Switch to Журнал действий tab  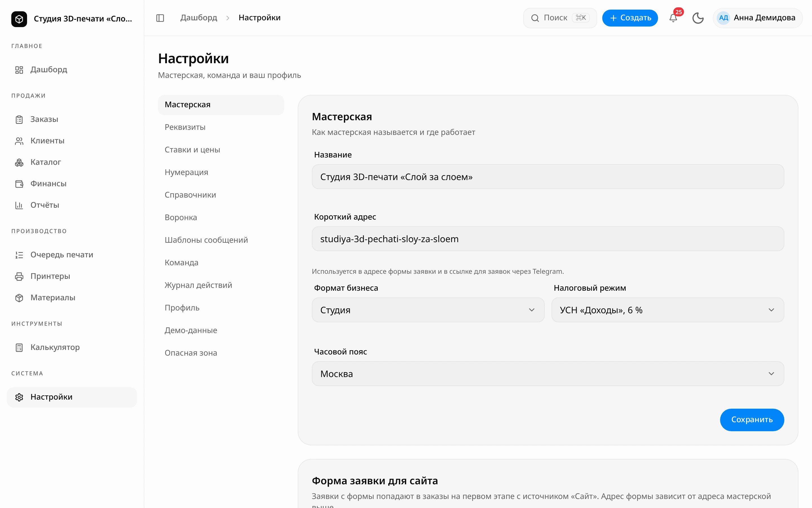[x=221, y=285]
